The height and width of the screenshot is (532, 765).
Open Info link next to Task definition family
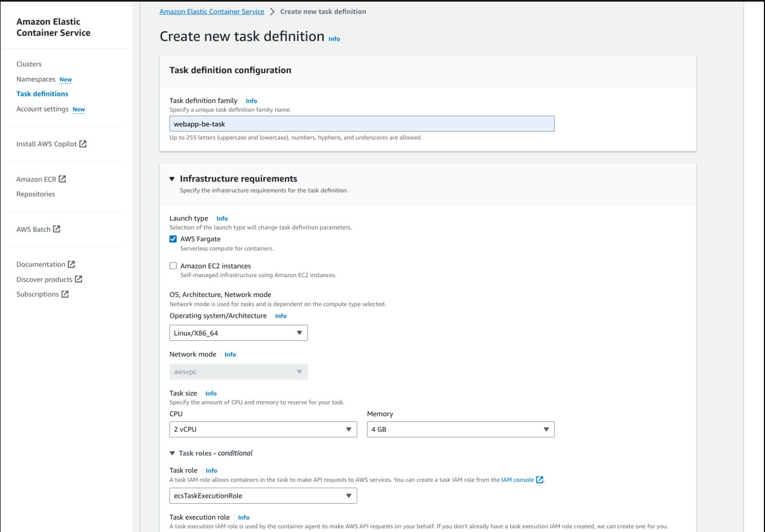(251, 101)
